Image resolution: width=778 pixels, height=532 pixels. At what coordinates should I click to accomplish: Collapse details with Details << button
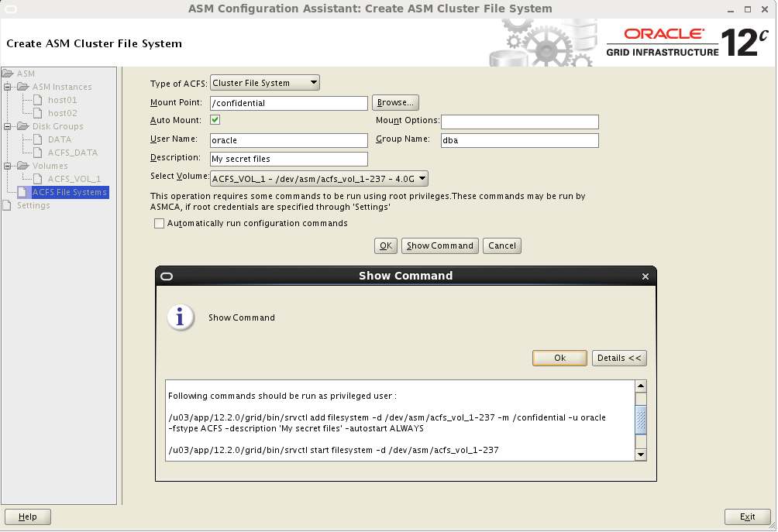coord(619,358)
